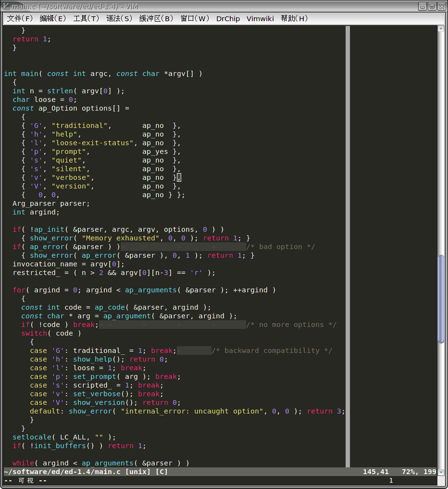Click the scrollbar down arrow
Viewport: 448px width, 489px height.
(x=441, y=472)
